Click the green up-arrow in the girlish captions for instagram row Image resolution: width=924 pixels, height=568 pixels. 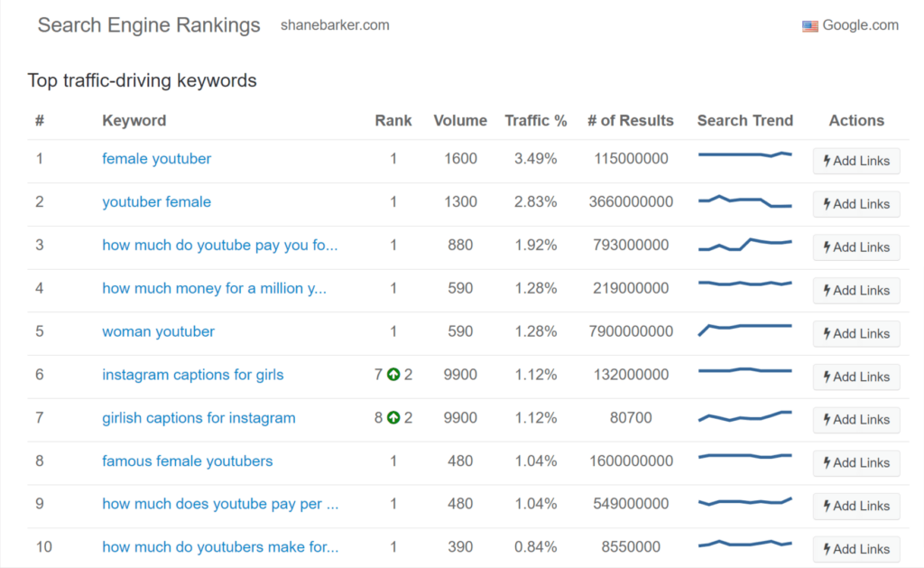pos(393,417)
